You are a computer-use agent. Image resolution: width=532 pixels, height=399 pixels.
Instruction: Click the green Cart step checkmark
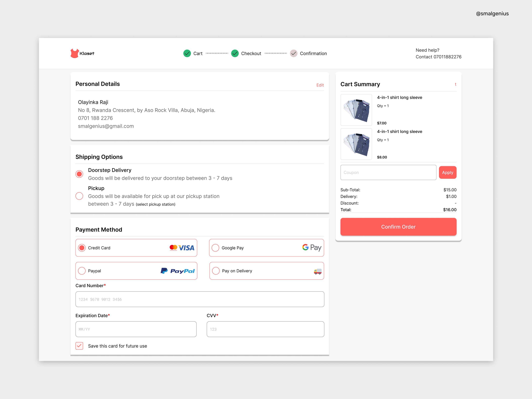pyautogui.click(x=187, y=53)
